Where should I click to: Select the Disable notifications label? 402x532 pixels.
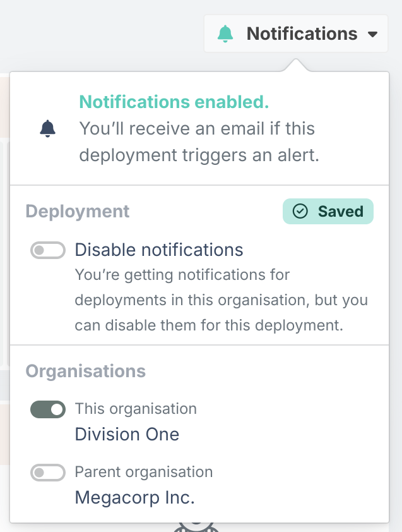[x=159, y=250]
